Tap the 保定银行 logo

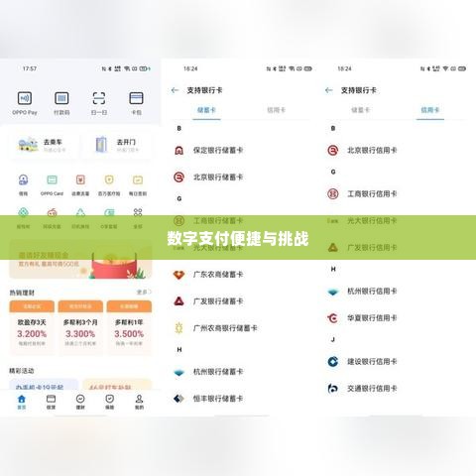[x=178, y=151]
